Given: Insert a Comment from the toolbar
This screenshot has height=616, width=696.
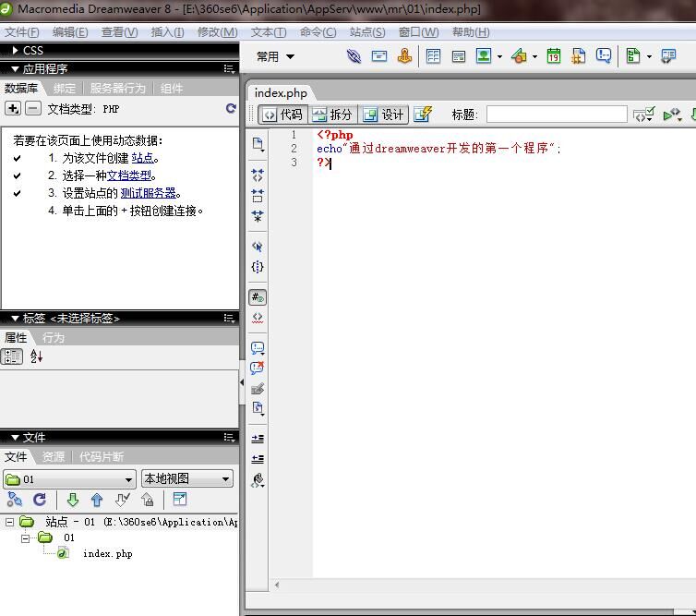Looking at the screenshot, I should (x=604, y=56).
